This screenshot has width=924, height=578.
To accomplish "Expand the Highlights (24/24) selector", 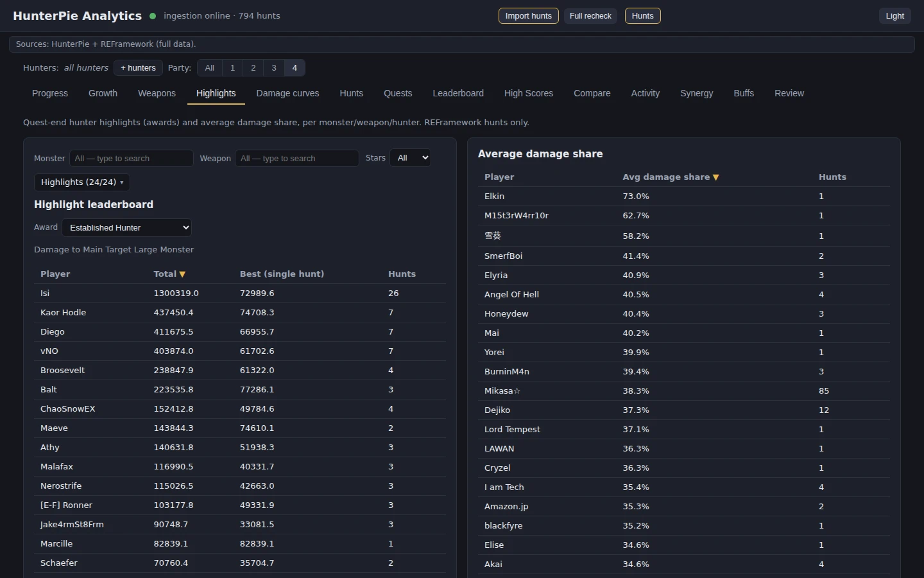I will coord(82,182).
